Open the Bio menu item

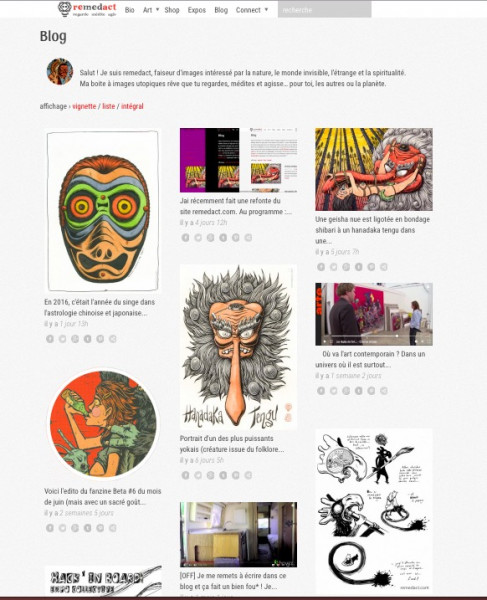coord(130,10)
